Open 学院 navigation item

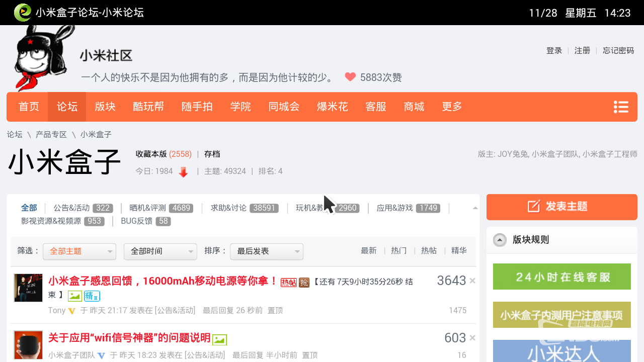tap(240, 107)
